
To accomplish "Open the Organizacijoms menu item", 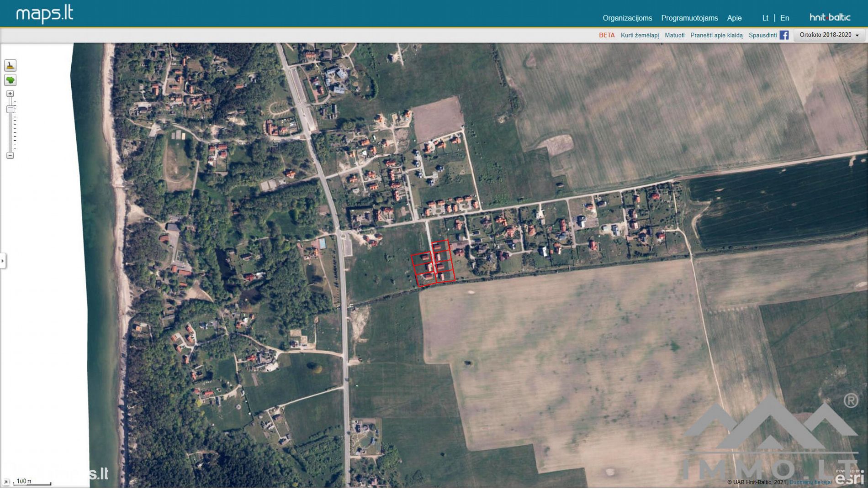I will click(627, 18).
